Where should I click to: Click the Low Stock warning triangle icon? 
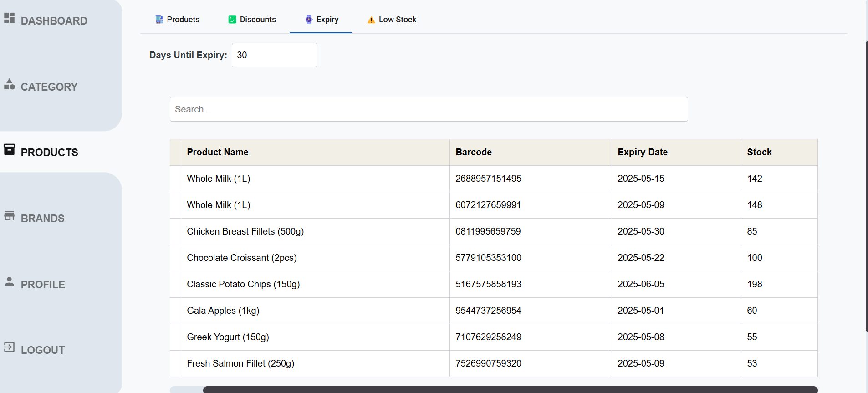[x=371, y=20]
